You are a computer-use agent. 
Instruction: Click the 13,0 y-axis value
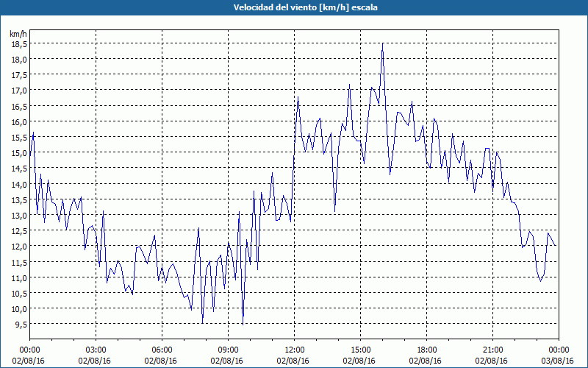(x=19, y=215)
